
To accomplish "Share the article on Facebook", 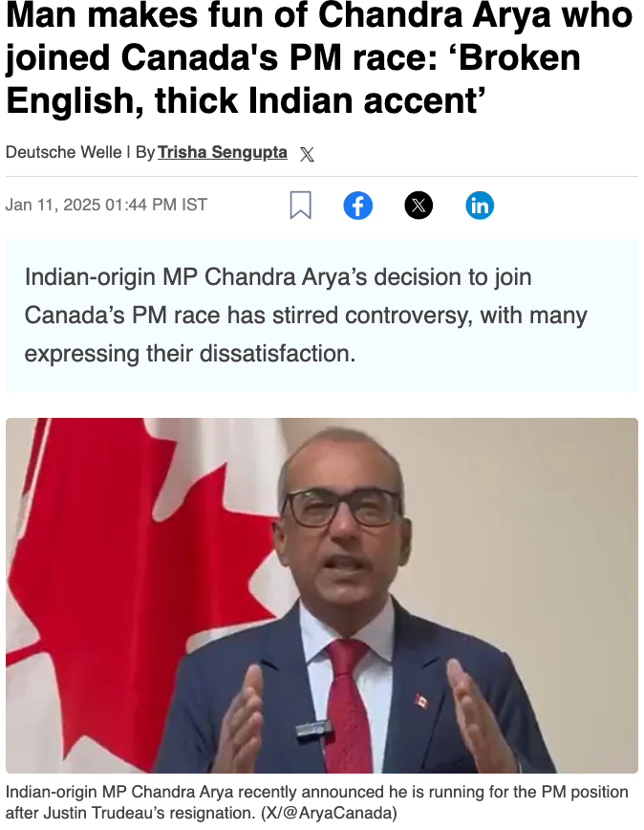I will point(358,206).
